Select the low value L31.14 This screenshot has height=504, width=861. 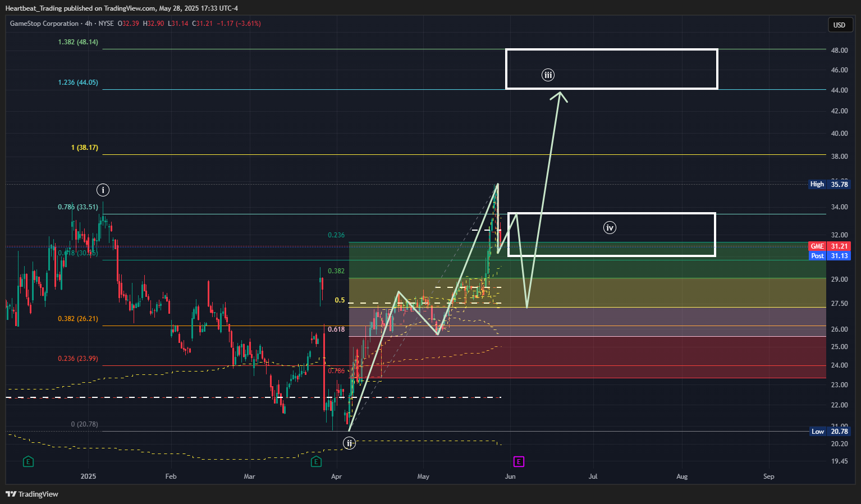click(x=178, y=24)
